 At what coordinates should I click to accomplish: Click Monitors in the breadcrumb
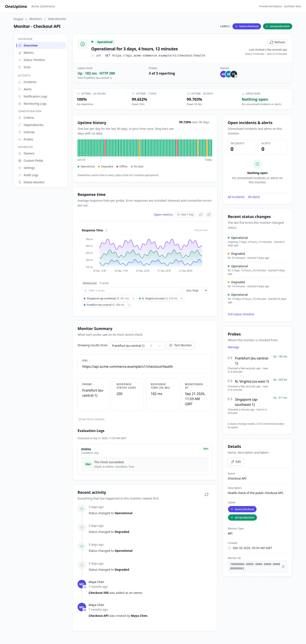[35, 19]
